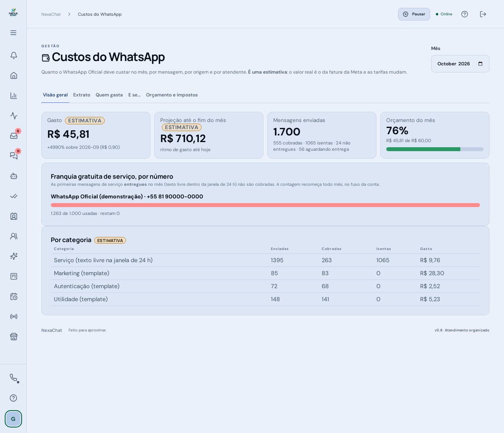Image resolution: width=504 pixels, height=433 pixels.
Task: Open the Quem gasta tab
Action: pos(109,95)
